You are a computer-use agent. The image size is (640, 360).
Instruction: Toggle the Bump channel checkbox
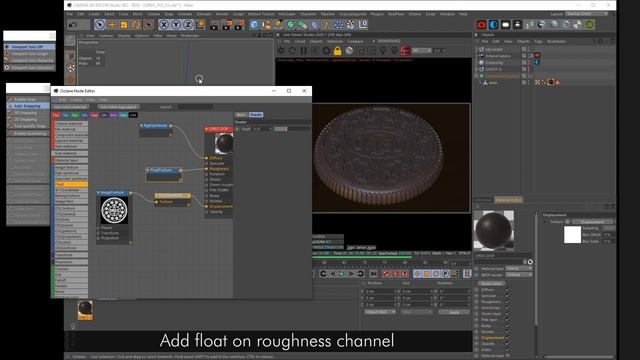tap(507, 326)
